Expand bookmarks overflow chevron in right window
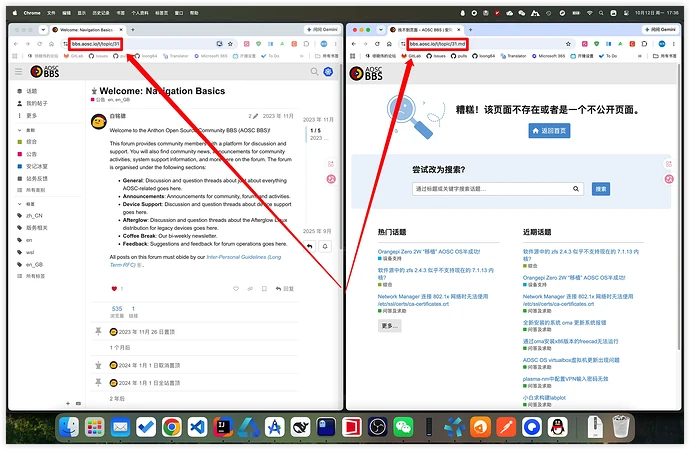 tap(639, 56)
